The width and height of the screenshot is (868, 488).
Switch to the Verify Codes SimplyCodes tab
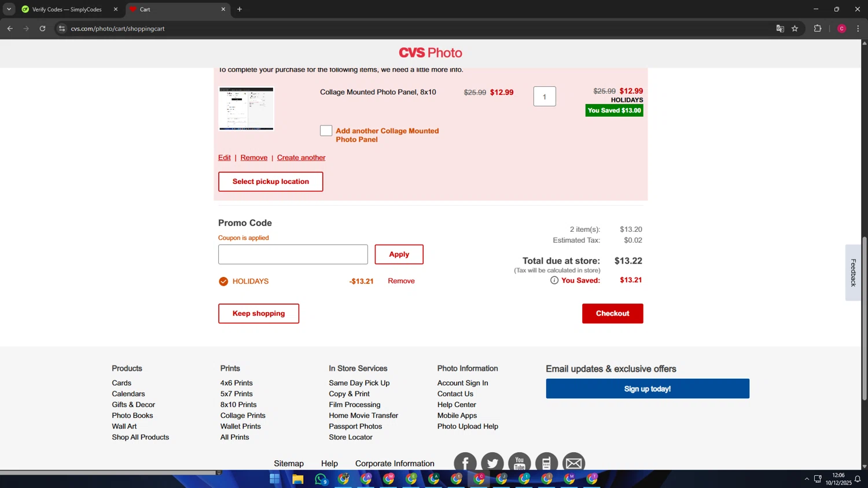[67, 9]
